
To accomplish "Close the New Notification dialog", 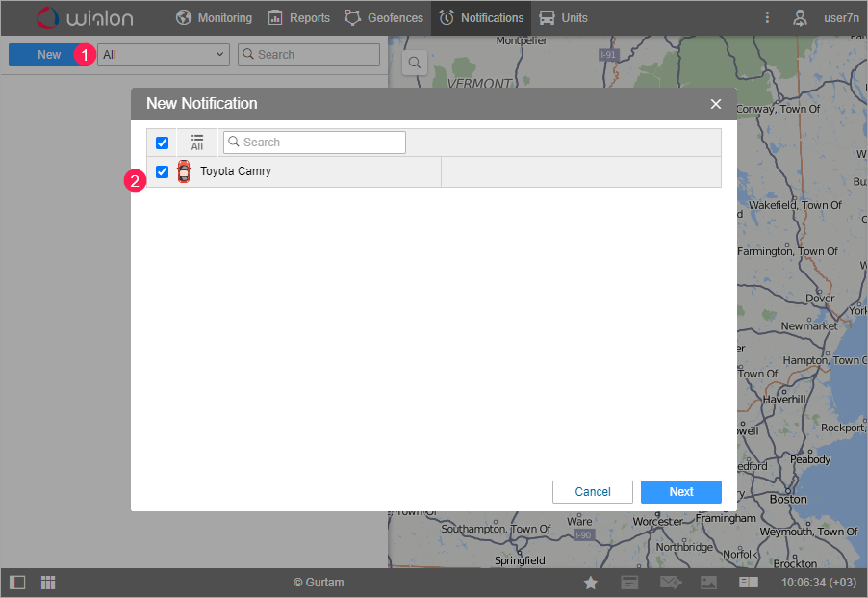I will point(716,104).
